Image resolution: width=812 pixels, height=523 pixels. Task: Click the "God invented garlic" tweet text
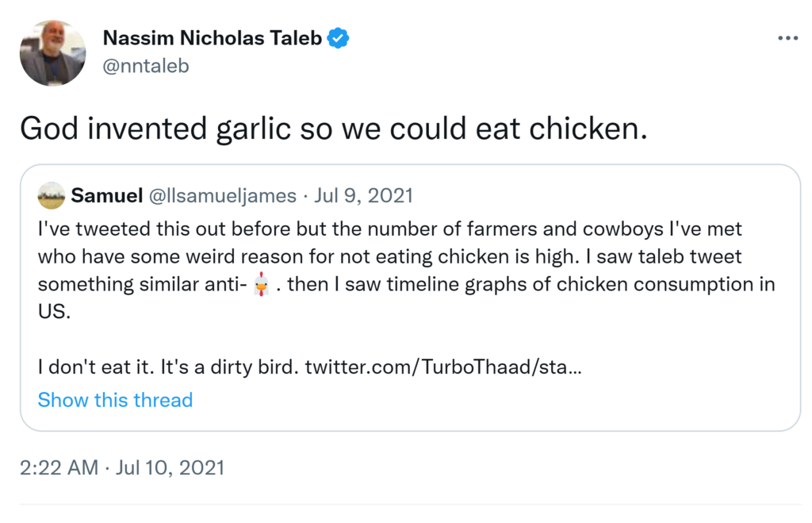pos(333,128)
